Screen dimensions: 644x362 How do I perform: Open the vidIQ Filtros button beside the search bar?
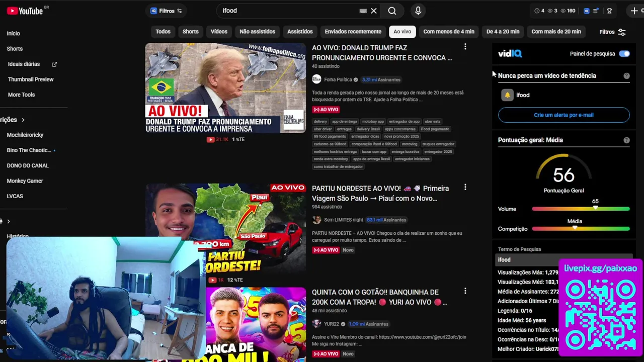[166, 11]
